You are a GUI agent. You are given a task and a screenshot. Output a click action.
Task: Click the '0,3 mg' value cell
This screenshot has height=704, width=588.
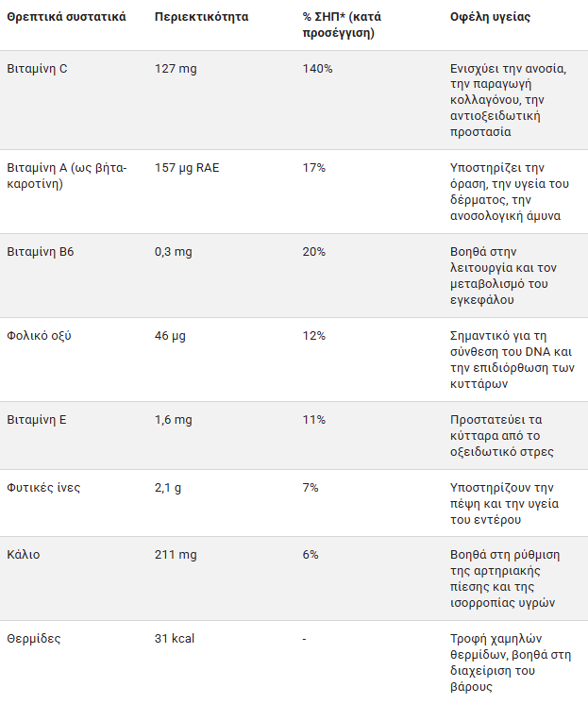point(174,252)
